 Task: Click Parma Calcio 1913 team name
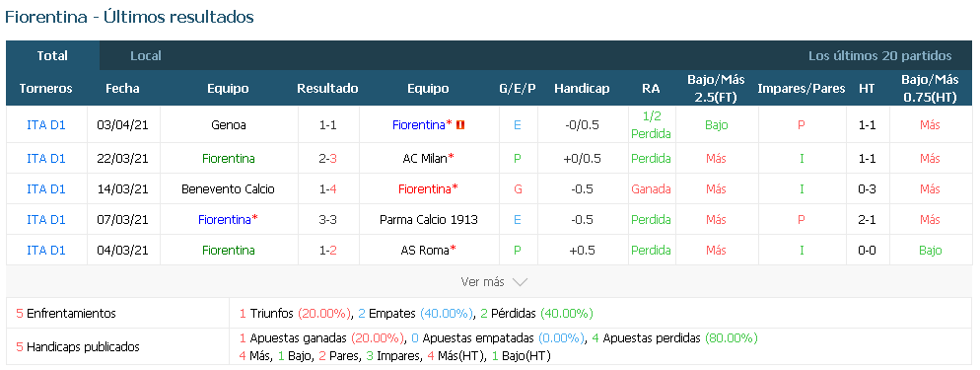click(x=429, y=220)
